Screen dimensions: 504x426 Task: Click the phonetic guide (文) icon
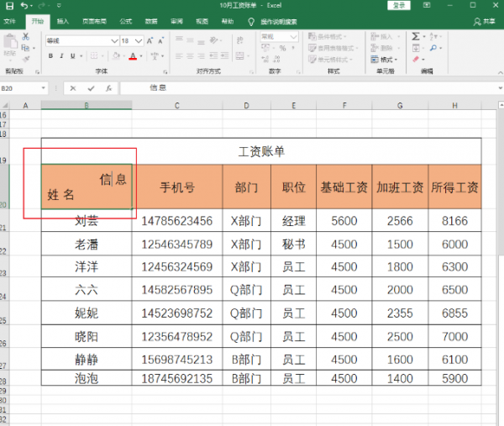(x=155, y=56)
